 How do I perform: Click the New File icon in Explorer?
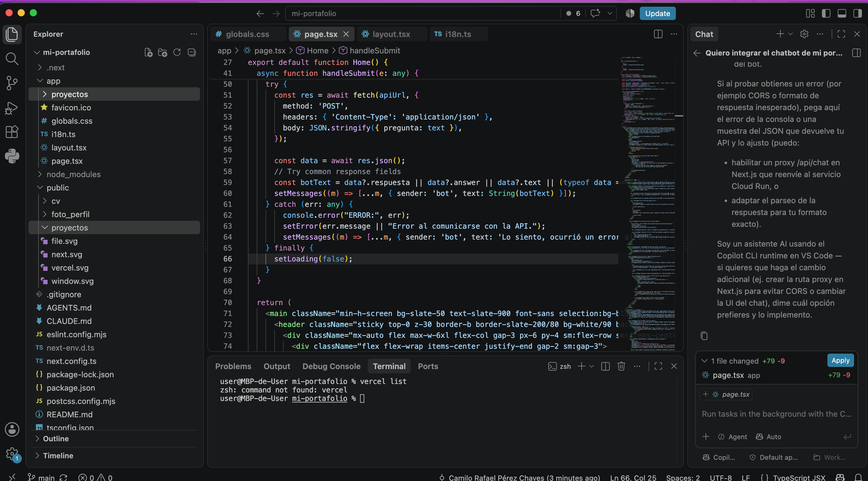pos(148,52)
